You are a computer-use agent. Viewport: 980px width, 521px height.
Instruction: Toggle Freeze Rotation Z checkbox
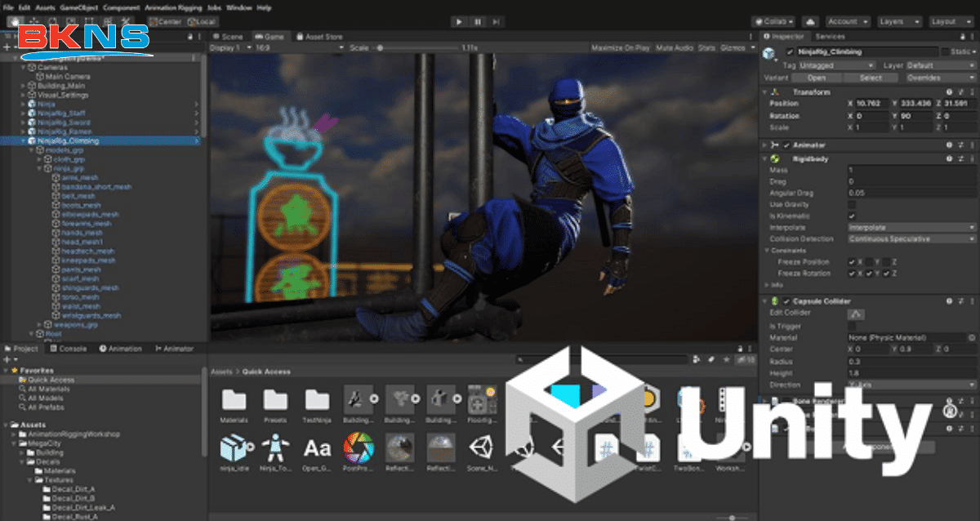[x=886, y=274]
